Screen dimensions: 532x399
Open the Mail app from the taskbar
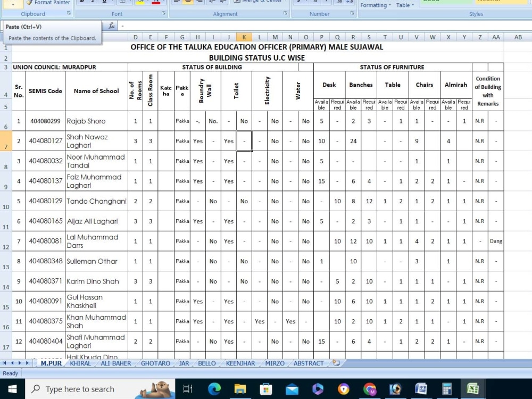click(292, 389)
